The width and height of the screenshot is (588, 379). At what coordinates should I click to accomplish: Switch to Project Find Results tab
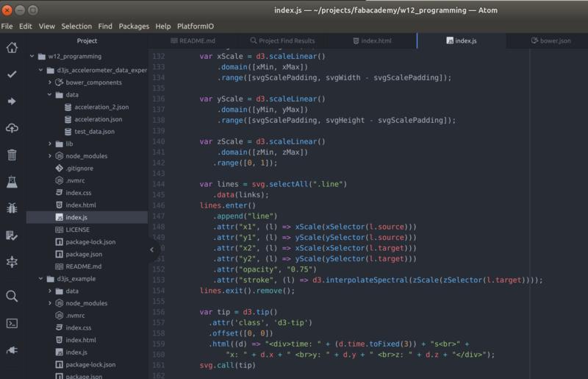(x=282, y=41)
